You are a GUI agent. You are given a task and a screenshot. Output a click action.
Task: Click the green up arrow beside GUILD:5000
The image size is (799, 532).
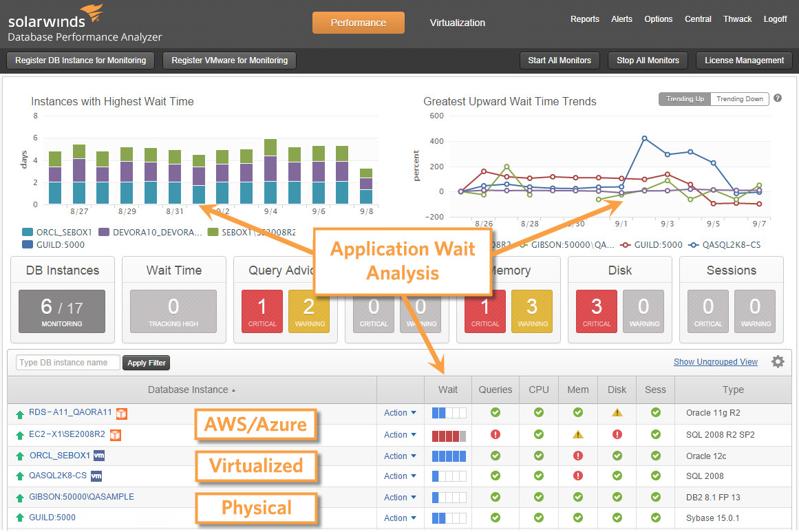tap(20, 518)
